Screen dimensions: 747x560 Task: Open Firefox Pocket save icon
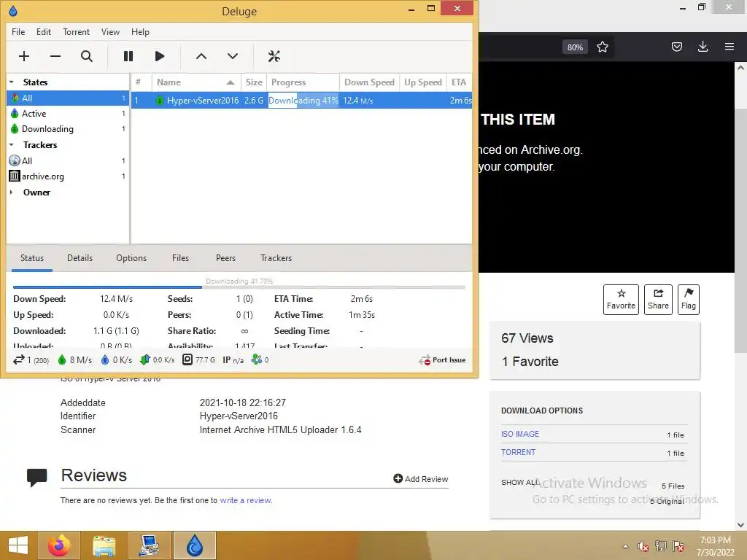676,47
